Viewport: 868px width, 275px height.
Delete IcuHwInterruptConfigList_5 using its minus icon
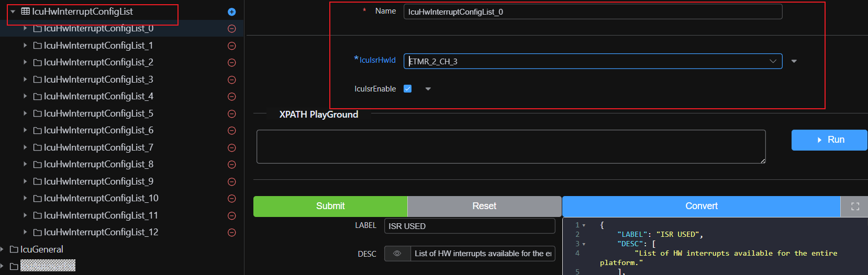tap(232, 114)
